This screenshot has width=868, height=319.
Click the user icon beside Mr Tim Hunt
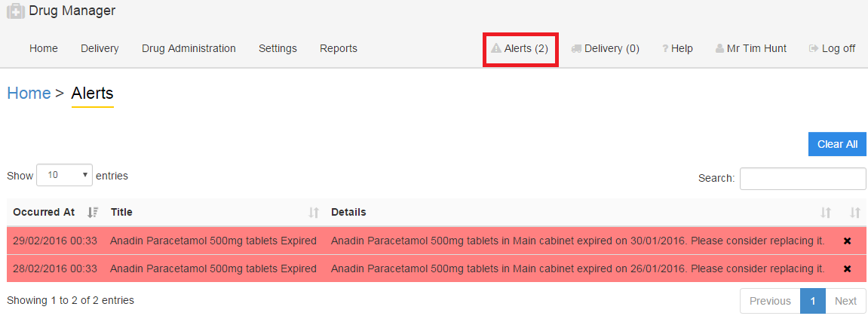[x=720, y=48]
